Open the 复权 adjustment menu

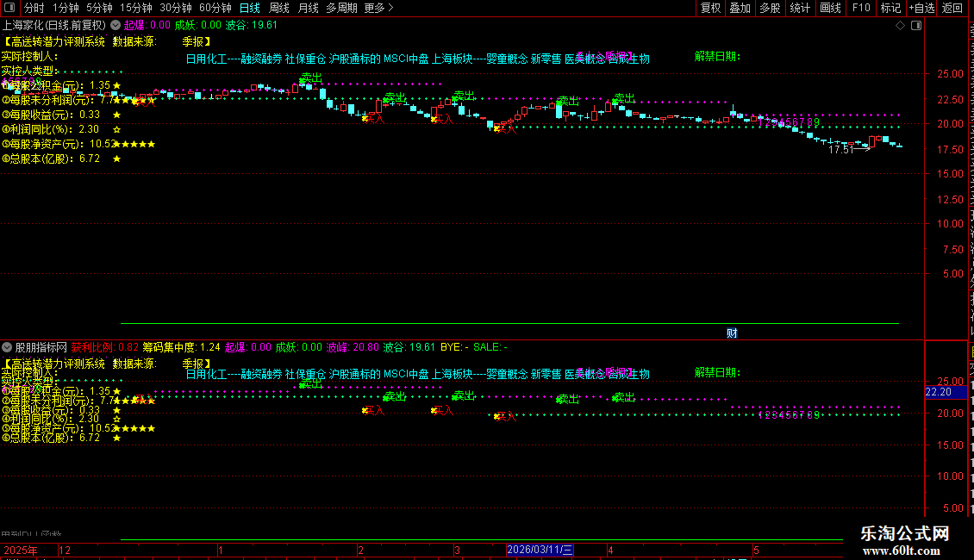[x=710, y=8]
